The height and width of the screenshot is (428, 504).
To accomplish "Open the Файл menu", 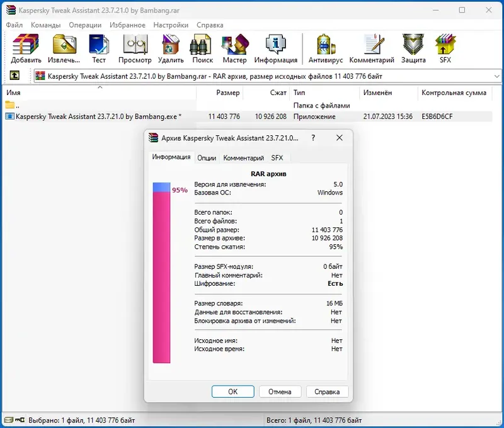I will point(14,25).
